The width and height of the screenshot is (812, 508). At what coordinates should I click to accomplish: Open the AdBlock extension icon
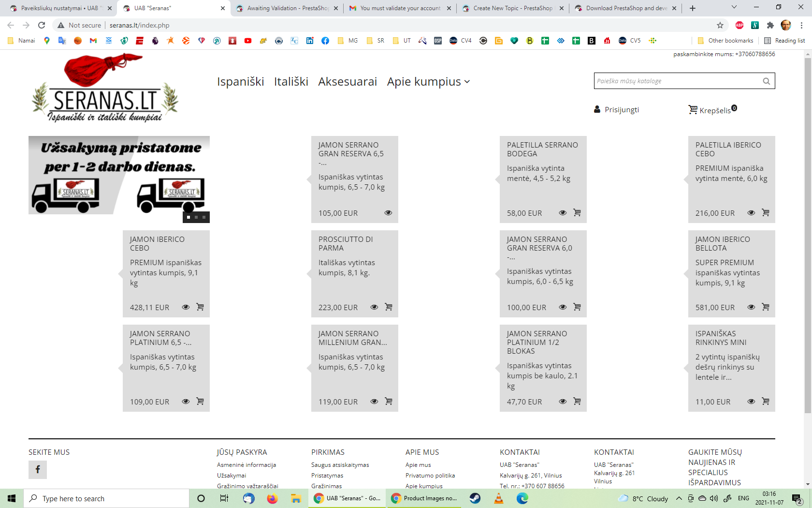[739, 25]
